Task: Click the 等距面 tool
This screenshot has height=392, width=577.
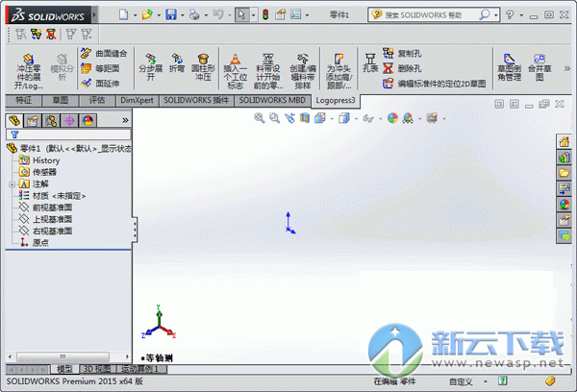Action: 100,68
